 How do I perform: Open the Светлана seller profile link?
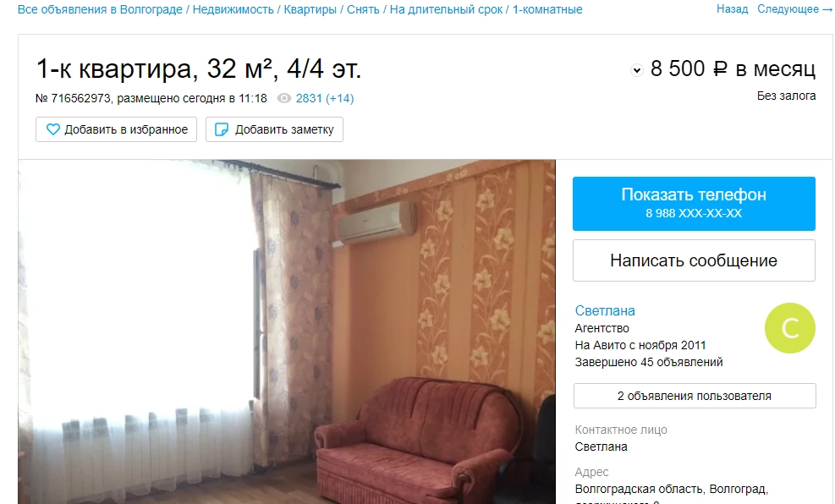point(604,310)
